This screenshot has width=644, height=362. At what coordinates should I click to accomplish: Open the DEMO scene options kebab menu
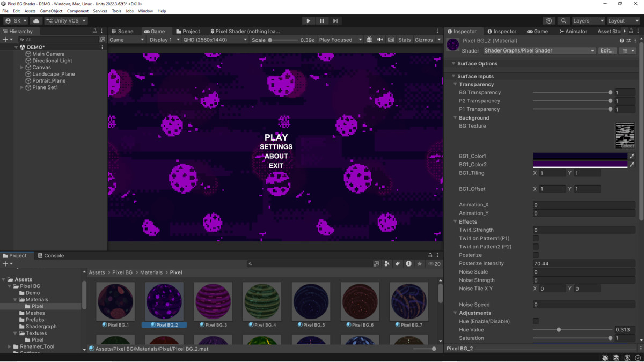click(x=102, y=47)
